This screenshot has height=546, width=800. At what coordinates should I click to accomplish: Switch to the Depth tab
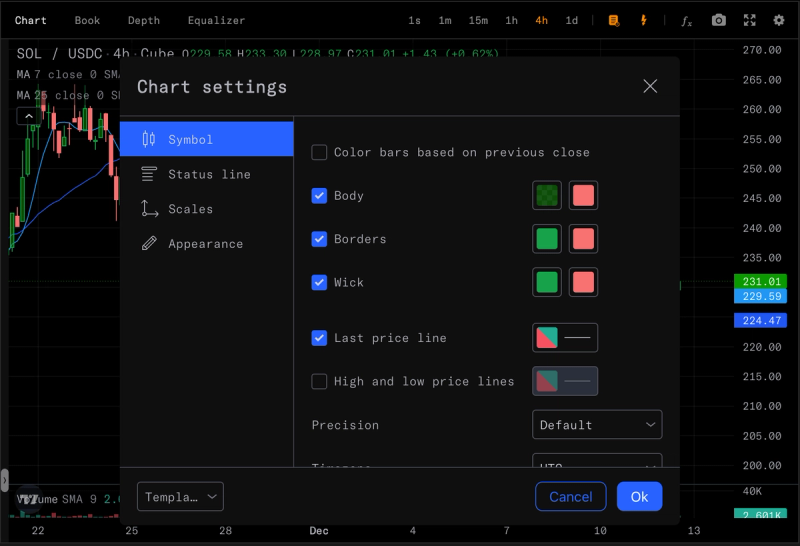(x=144, y=20)
